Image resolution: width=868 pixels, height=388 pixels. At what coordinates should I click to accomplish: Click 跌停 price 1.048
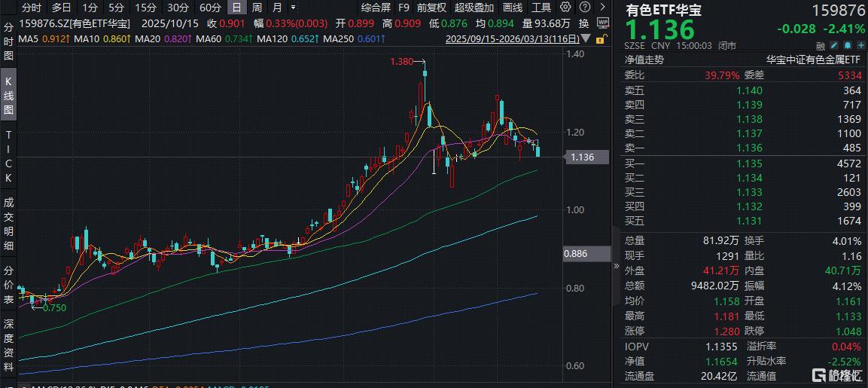[x=850, y=331]
